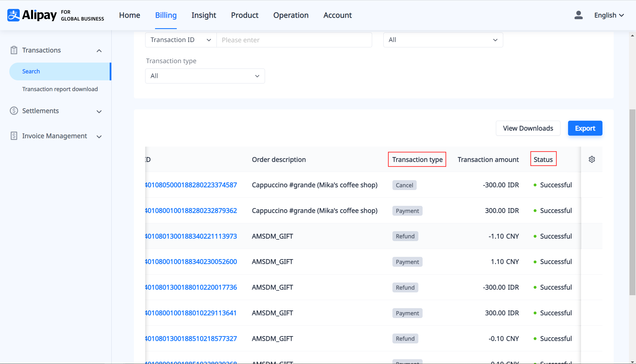Open the Transaction type All dropdown
The width and height of the screenshot is (636, 364).
(x=205, y=76)
